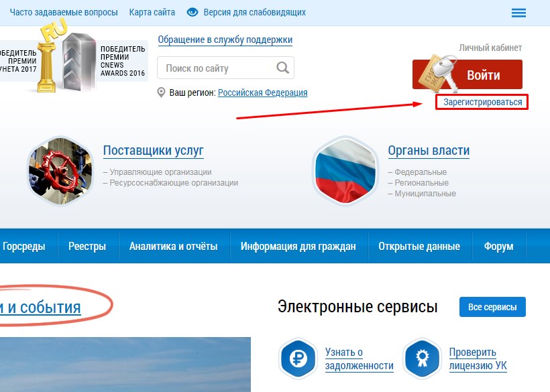The height and width of the screenshot is (392, 550).
Task: Open the Аналитика и отчёты menu
Action: (x=173, y=246)
